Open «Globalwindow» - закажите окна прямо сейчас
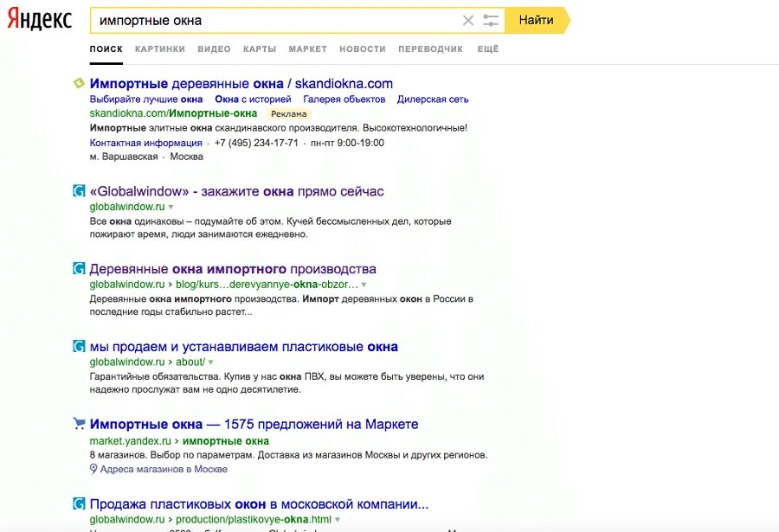Screen dimensions: 779x532 236,191
